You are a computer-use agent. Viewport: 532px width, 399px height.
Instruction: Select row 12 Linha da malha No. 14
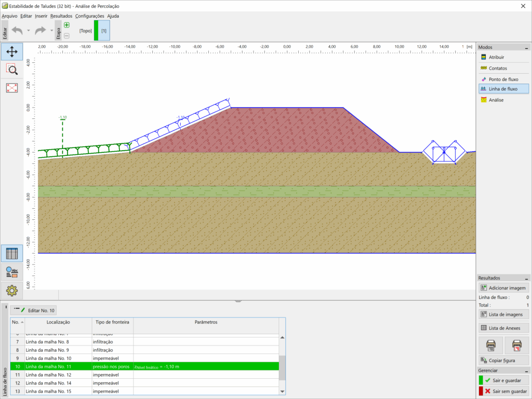pos(145,383)
